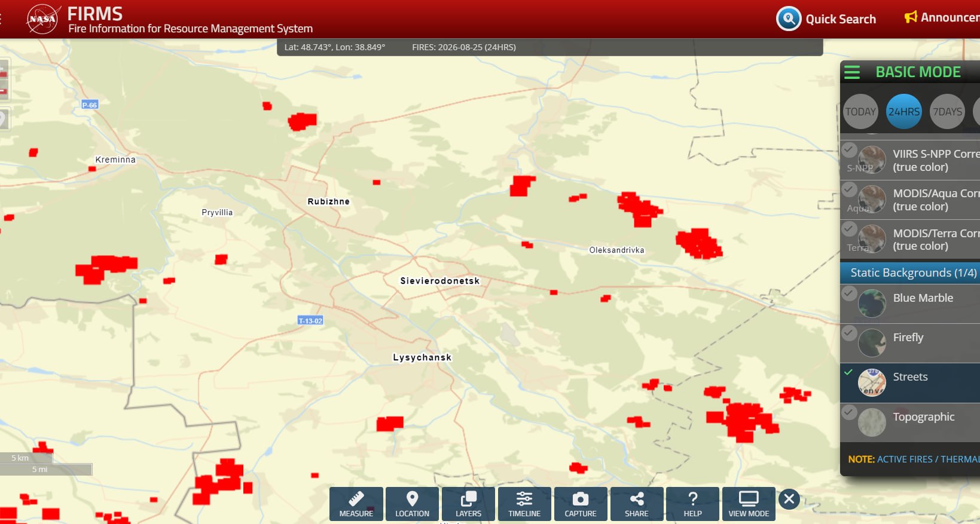Choose the Topographic background thumbnail
Screen dimensions: 980x524
pyautogui.click(x=872, y=422)
